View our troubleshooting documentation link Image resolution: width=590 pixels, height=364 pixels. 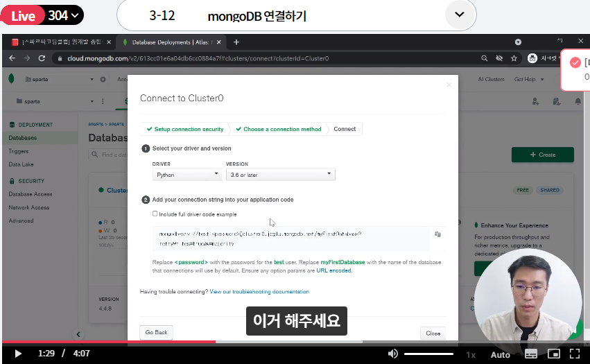tap(259, 291)
